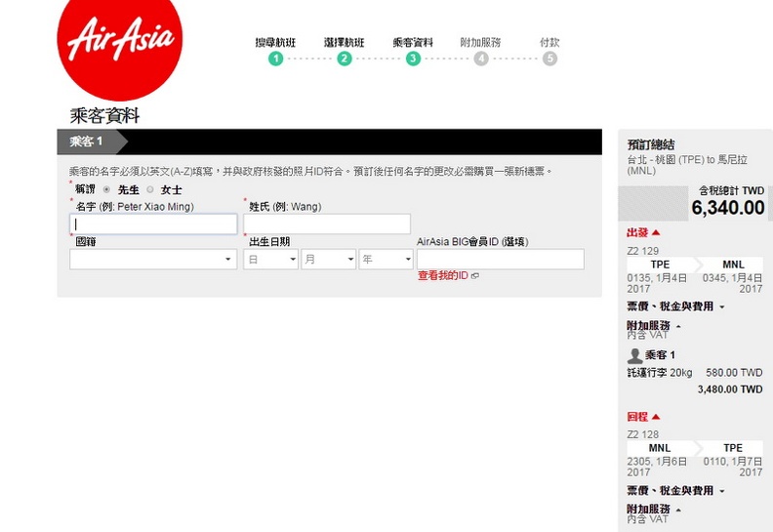Viewport: 773px width, 532px height.
Task: Click the 3,480.00 TWD subtotal
Action: click(730, 389)
